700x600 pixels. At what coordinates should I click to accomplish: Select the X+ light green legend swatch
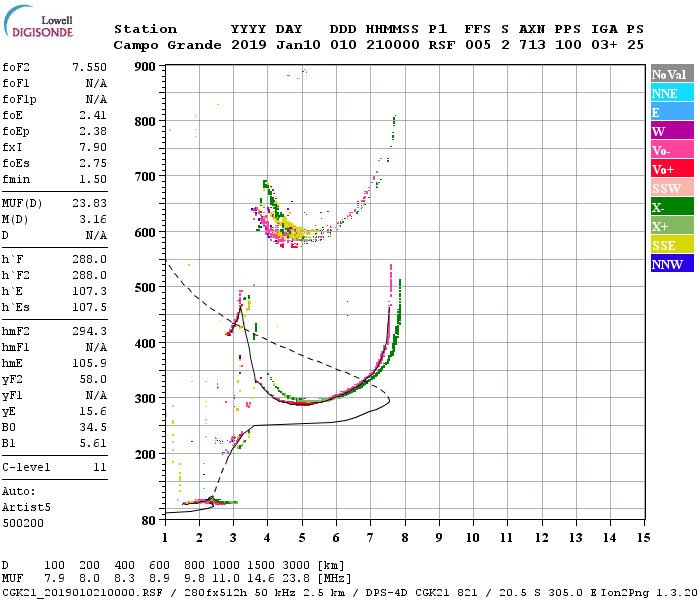[672, 226]
